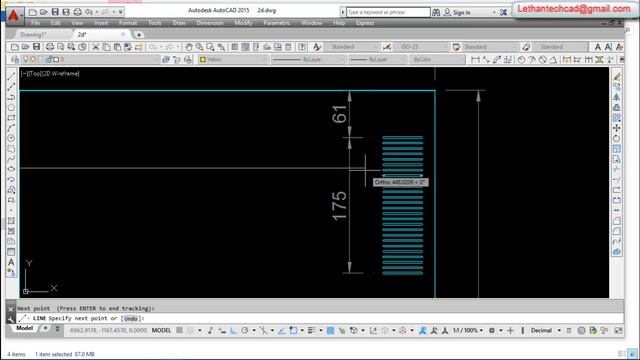Select the Pan hand tool
This screenshot has width=640, height=360.
click(x=189, y=47)
